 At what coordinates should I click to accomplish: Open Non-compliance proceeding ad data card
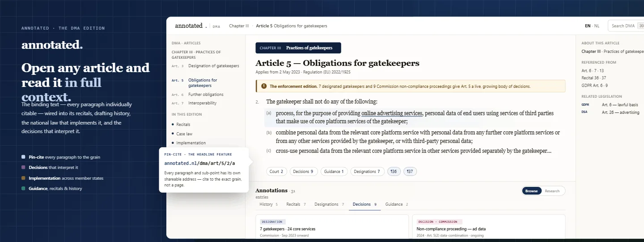pyautogui.click(x=488, y=227)
